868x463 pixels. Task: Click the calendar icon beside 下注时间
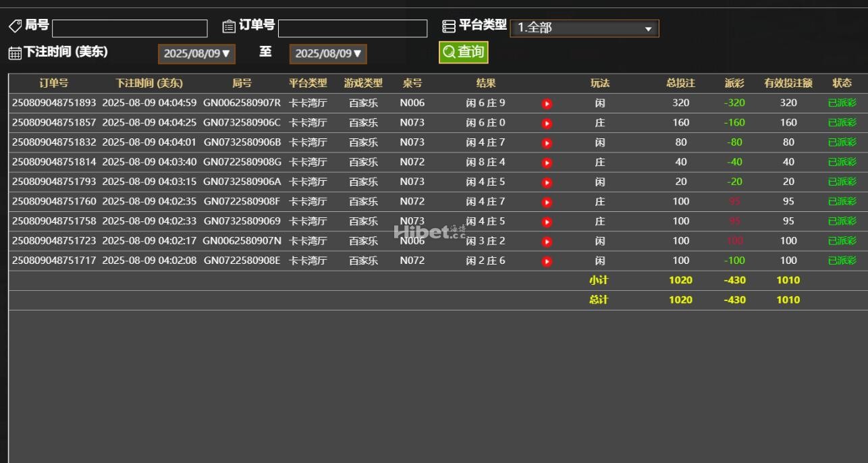(15, 53)
